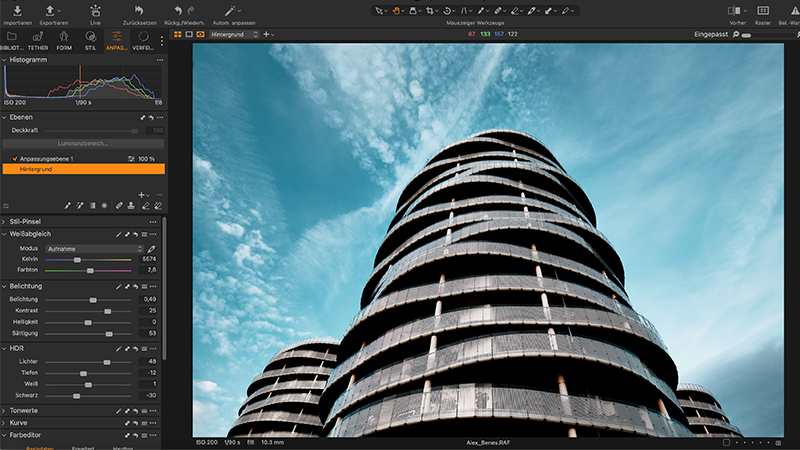
Task: Open the Live view camera tool
Action: coord(95,10)
